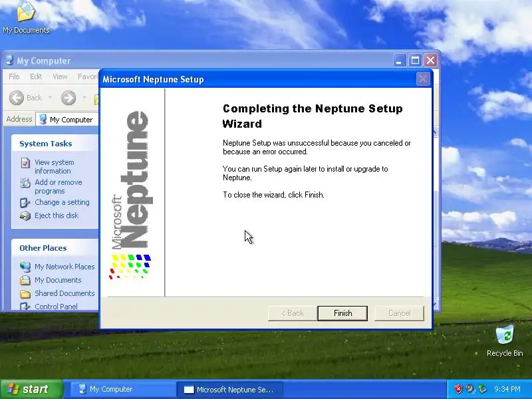Image resolution: width=532 pixels, height=399 pixels.
Task: Click the greyed-out Cancel button in Setup
Action: pos(399,313)
